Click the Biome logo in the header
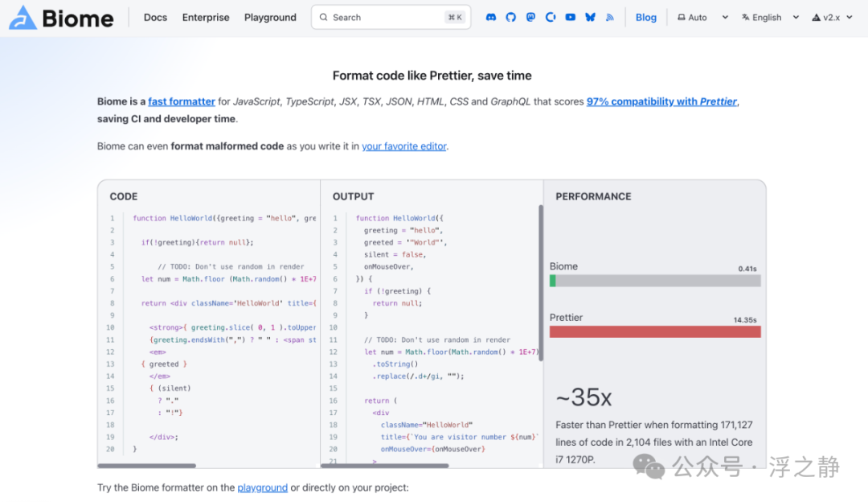868x502 pixels. pos(61,18)
